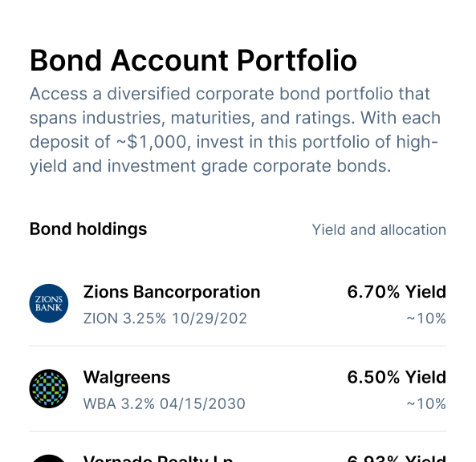Open the Zions Bancorporation bond holding
This screenshot has height=462, width=476.
(x=238, y=303)
